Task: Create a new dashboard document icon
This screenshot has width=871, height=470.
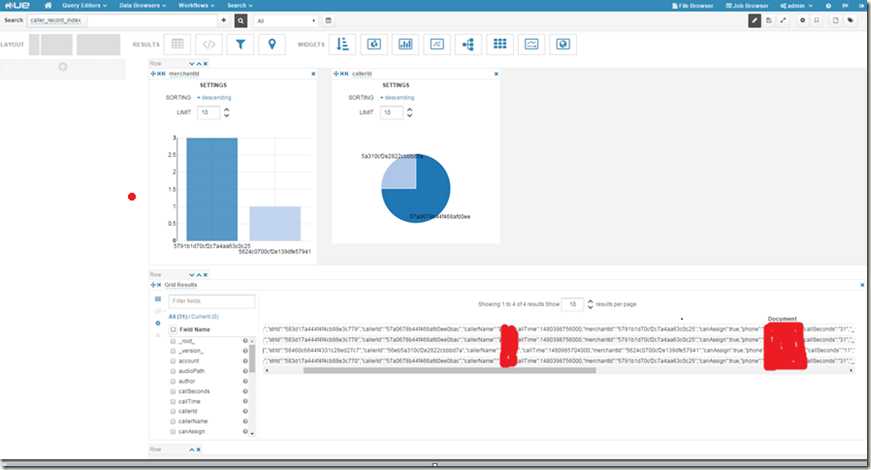Action: click(835, 21)
